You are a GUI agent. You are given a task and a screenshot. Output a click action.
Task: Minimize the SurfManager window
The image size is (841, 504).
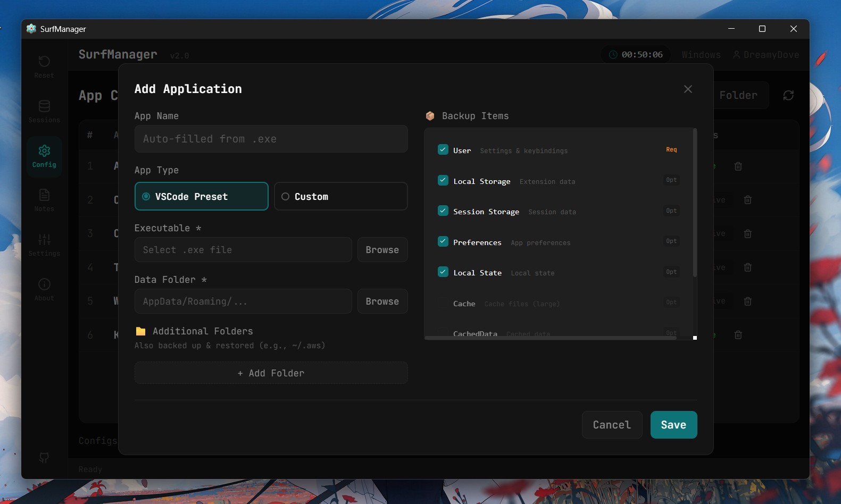731,29
